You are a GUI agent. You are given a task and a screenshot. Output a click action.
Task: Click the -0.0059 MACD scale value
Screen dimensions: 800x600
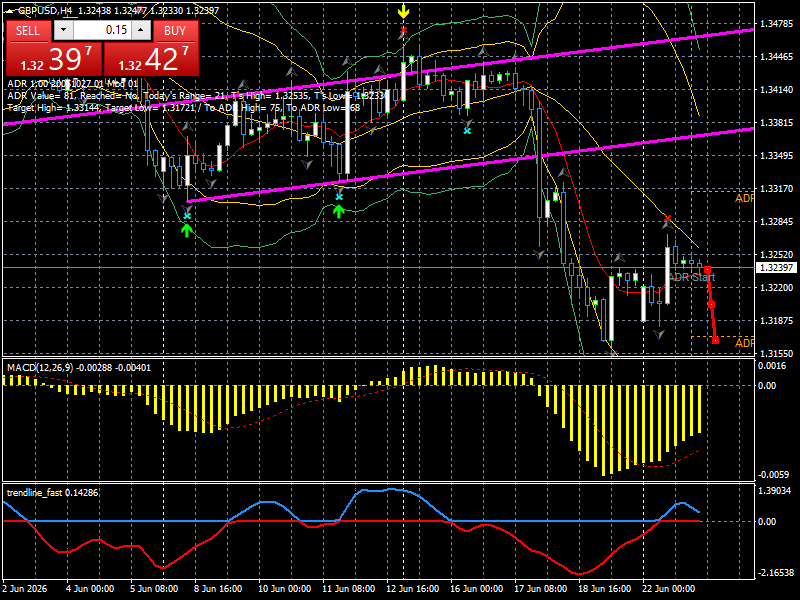[x=773, y=474]
